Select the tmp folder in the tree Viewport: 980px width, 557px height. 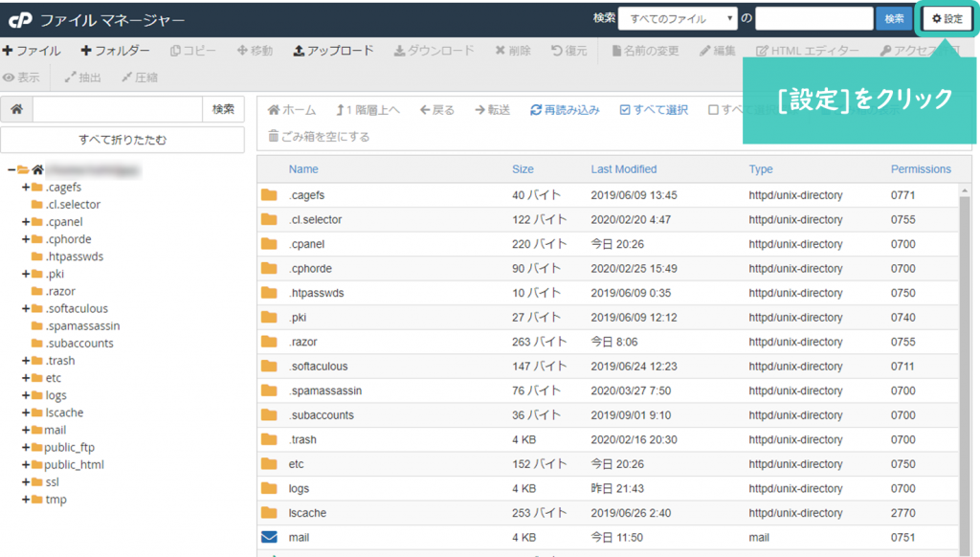click(56, 500)
